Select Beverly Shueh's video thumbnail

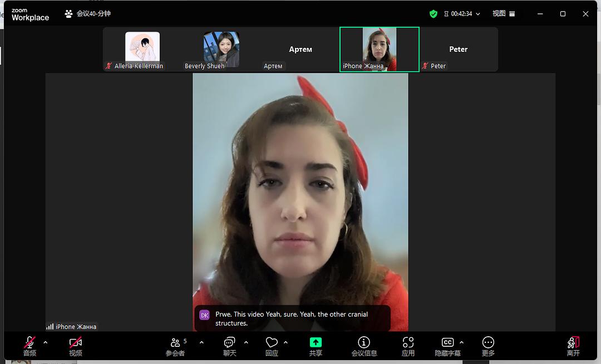[x=221, y=50]
